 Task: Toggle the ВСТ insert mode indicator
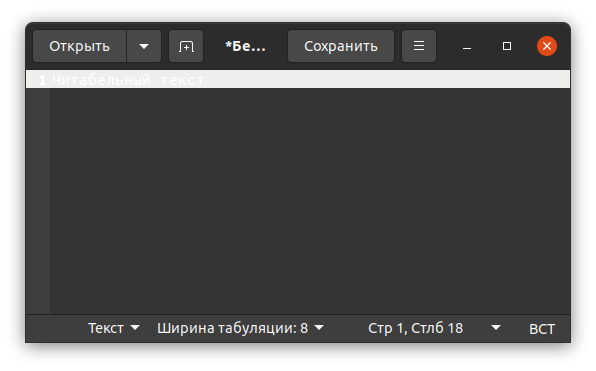[542, 329]
